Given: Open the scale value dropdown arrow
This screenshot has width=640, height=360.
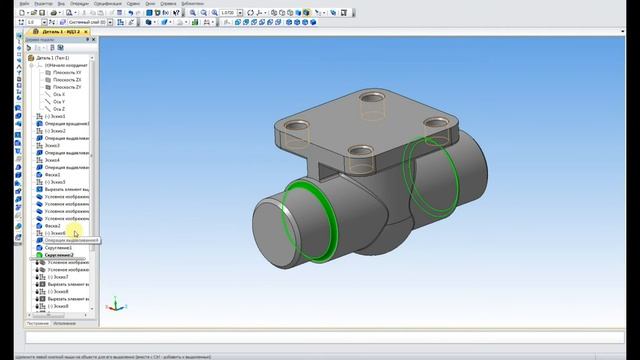Looking at the screenshot, I should point(240,13).
